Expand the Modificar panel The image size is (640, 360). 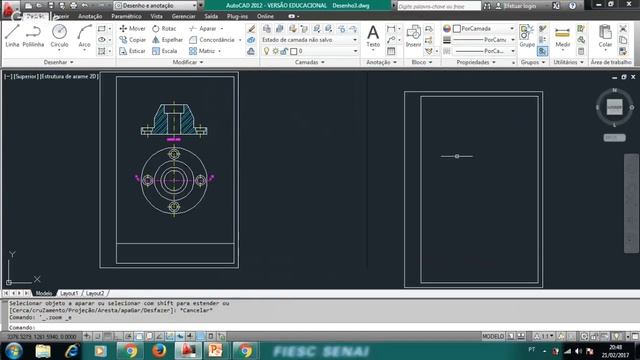point(188,62)
